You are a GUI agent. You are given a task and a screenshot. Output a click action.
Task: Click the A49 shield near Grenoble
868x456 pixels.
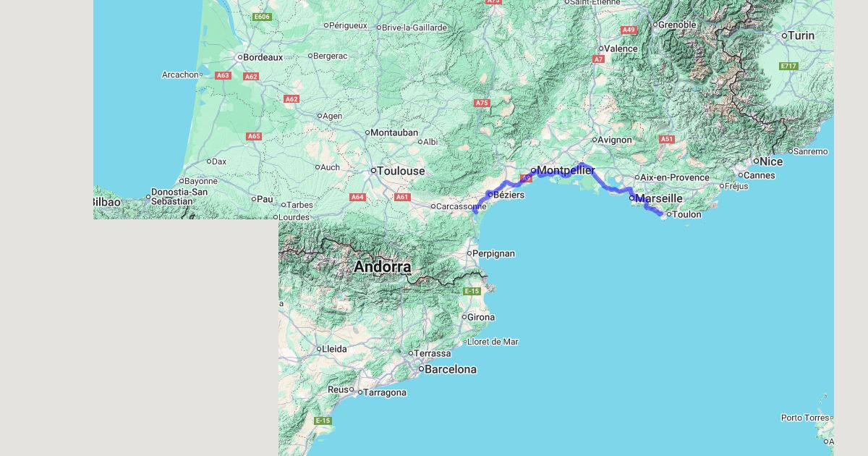pyautogui.click(x=629, y=30)
